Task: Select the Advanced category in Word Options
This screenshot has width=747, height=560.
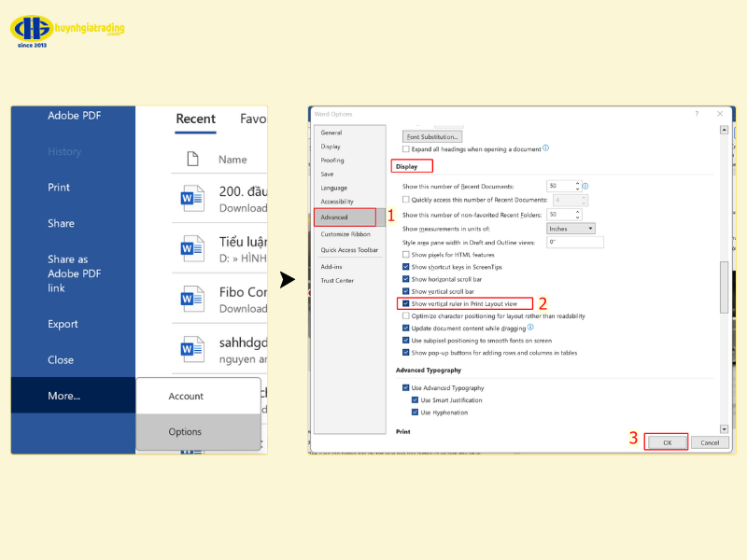Action: (x=334, y=217)
